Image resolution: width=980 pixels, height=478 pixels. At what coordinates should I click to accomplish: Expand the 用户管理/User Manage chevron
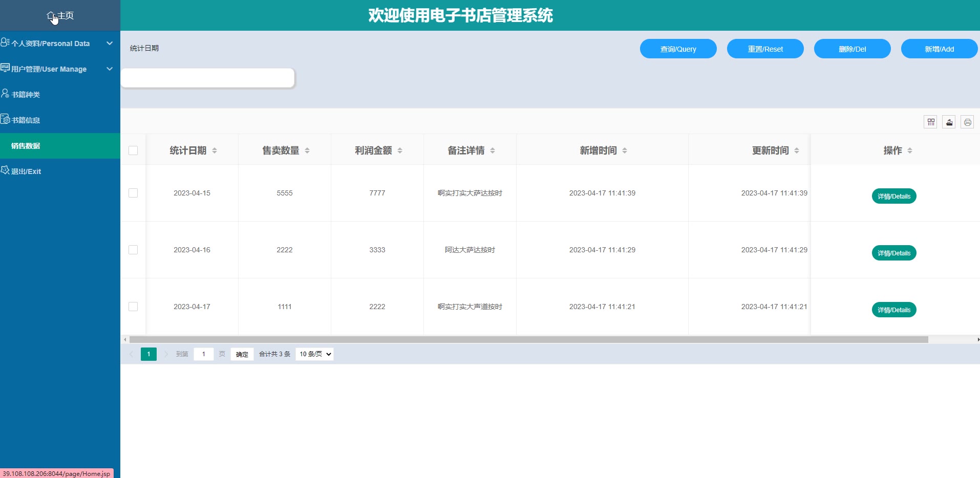[x=110, y=69]
